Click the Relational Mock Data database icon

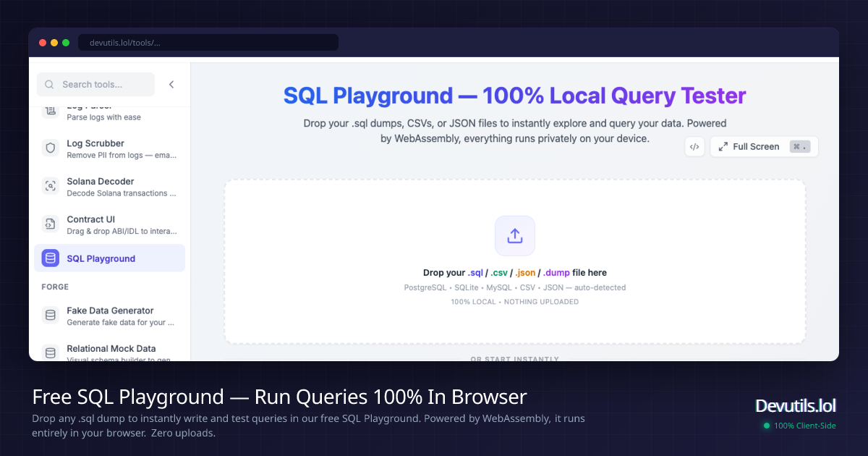(x=51, y=352)
